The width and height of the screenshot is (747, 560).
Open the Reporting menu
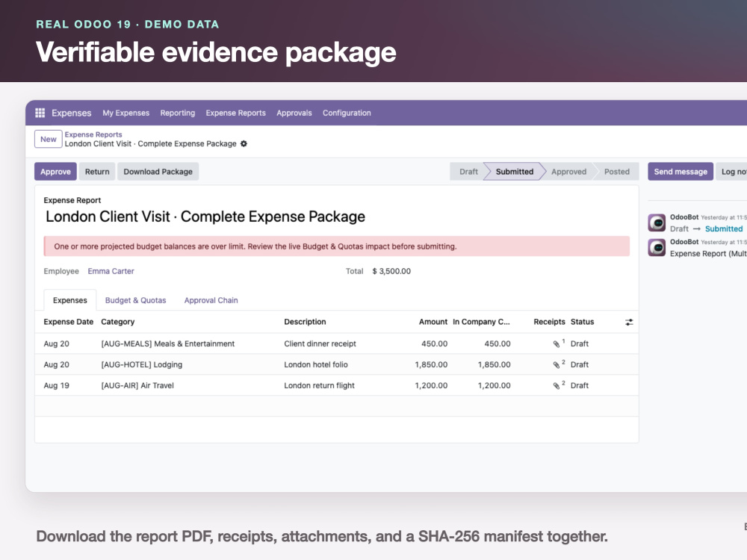(178, 113)
